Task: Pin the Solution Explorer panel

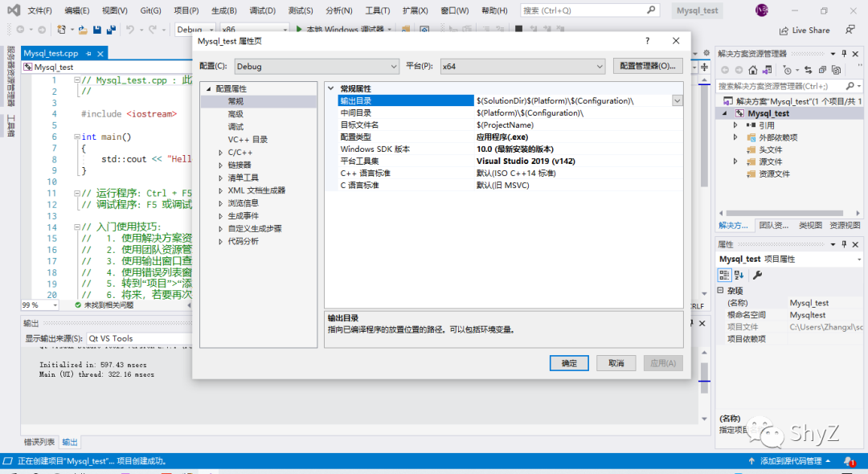Action: 844,54
